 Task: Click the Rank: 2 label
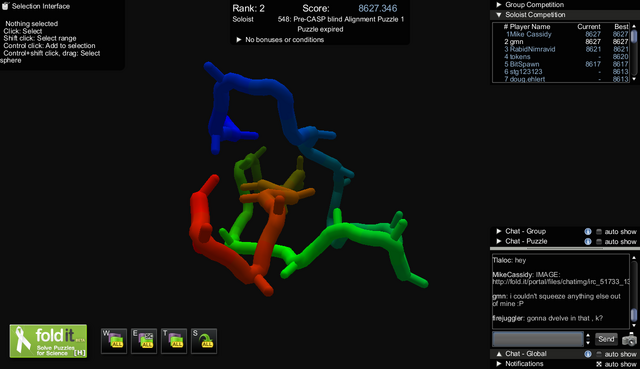[x=249, y=8]
